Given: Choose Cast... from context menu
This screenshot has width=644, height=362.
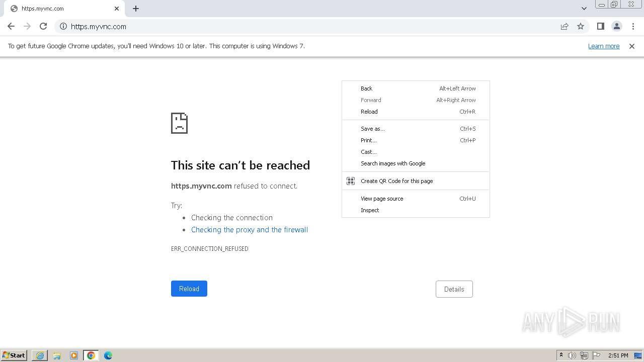Looking at the screenshot, I should (x=416, y=152).
